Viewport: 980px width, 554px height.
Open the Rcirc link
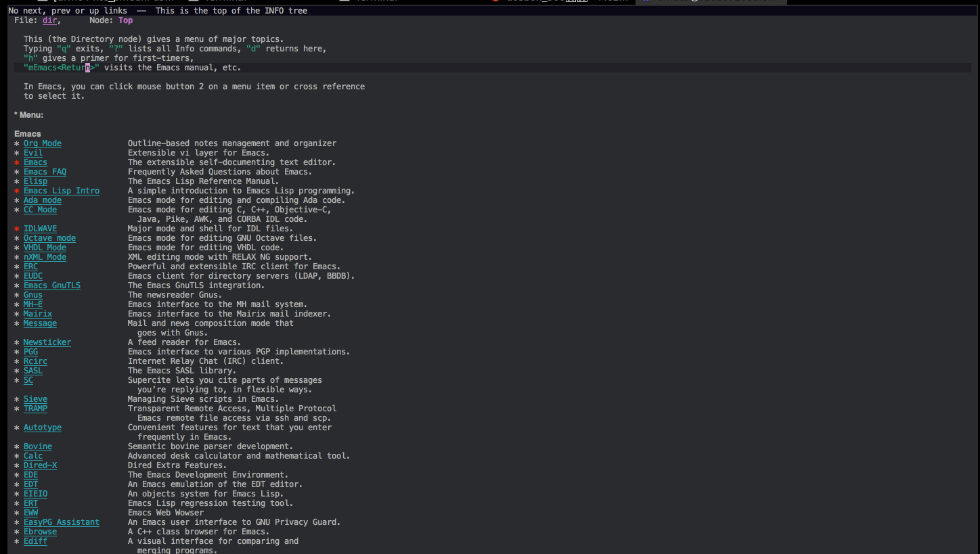pos(35,361)
